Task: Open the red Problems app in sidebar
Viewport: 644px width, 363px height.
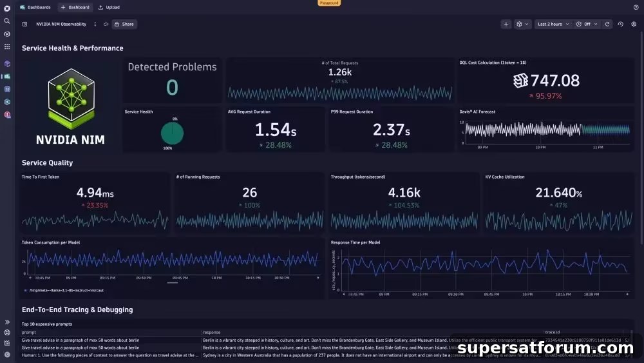Action: point(7,115)
